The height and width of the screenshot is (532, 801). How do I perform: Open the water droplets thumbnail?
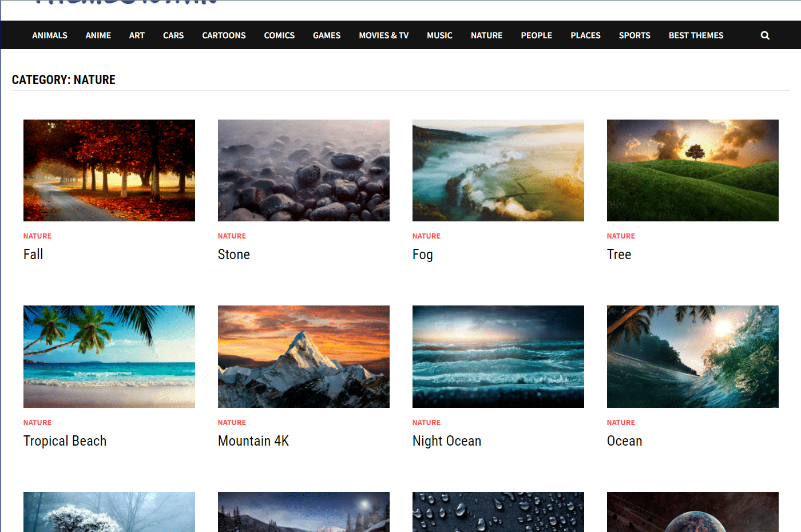point(498,512)
